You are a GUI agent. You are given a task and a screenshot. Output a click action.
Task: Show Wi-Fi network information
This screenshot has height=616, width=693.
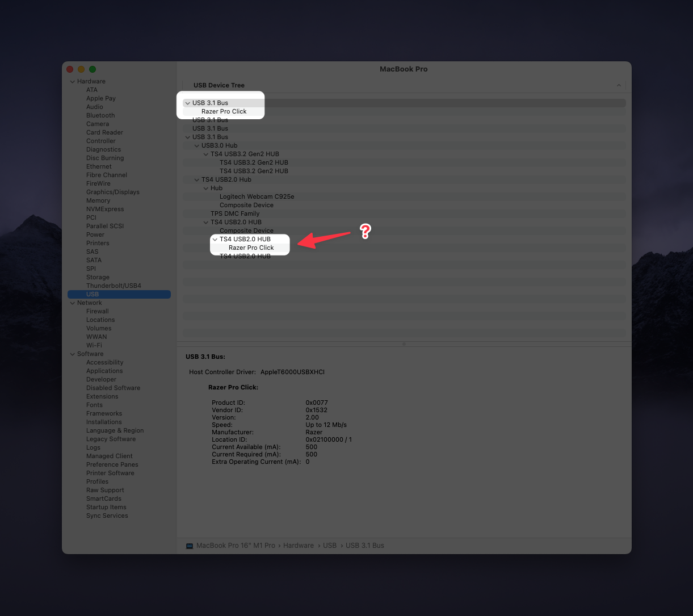(94, 346)
